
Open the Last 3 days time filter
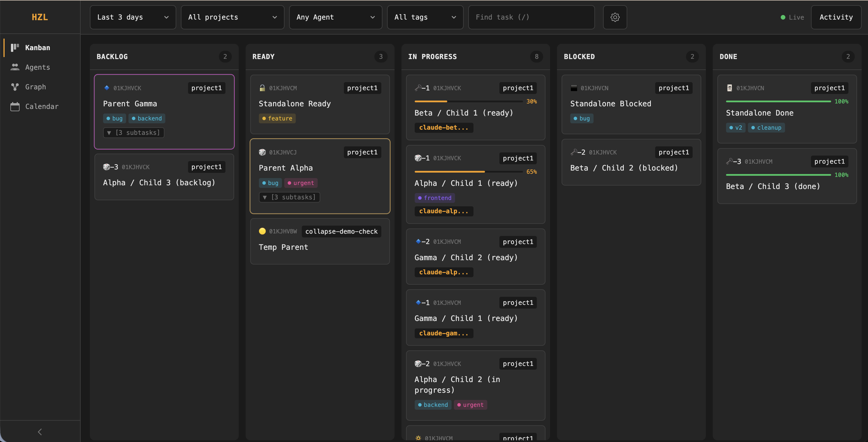(x=132, y=17)
